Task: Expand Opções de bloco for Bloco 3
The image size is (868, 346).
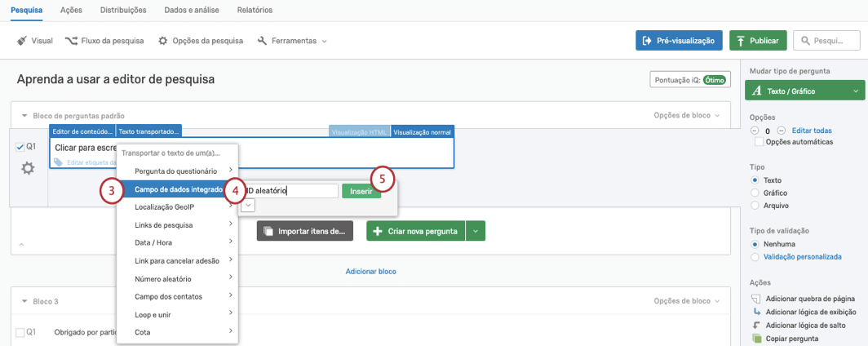Action: (x=687, y=301)
